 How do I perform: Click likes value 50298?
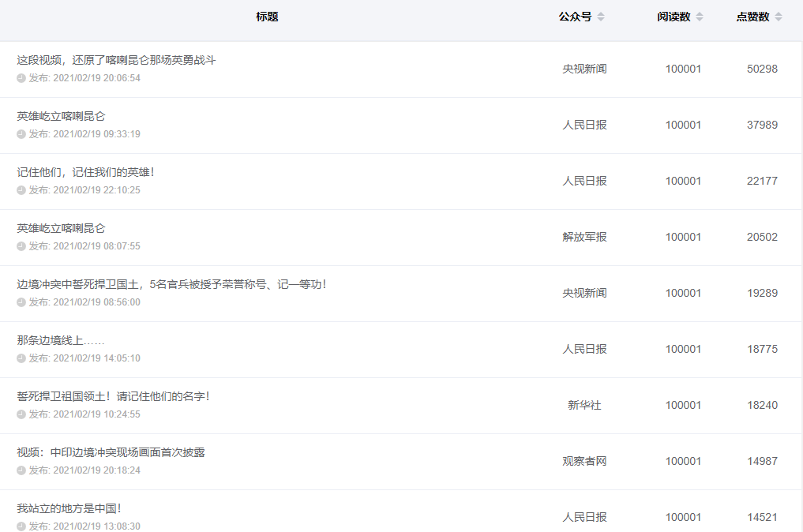click(x=762, y=69)
